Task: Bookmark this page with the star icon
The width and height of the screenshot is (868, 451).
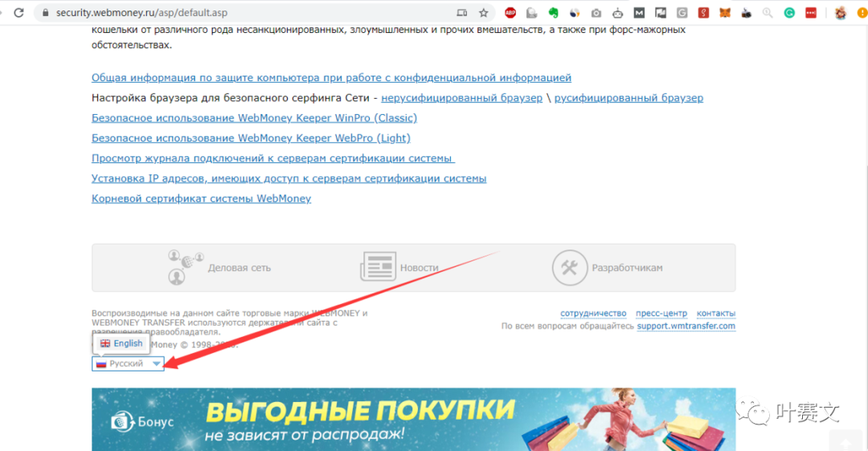Action: (x=483, y=12)
